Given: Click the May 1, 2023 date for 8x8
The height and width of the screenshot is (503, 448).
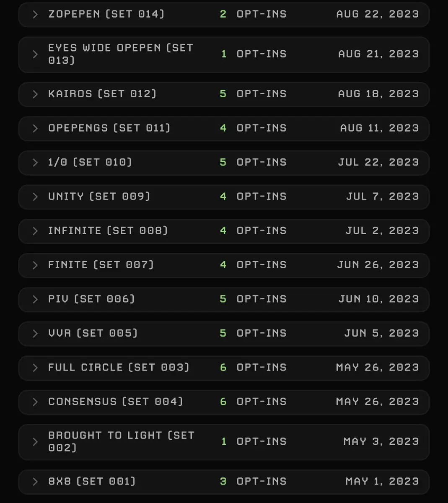Looking at the screenshot, I should click(x=382, y=482).
